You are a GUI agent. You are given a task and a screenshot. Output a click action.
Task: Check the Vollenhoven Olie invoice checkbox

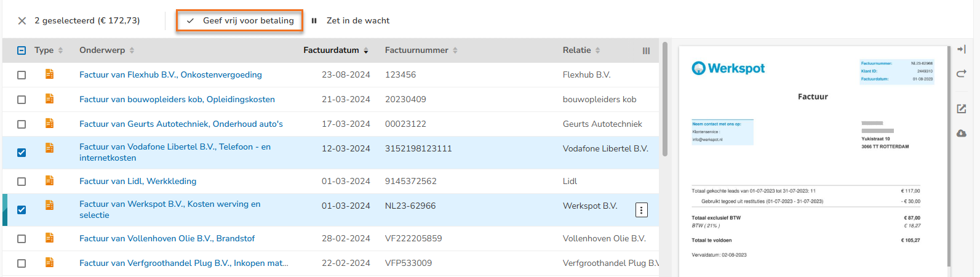tap(22, 239)
